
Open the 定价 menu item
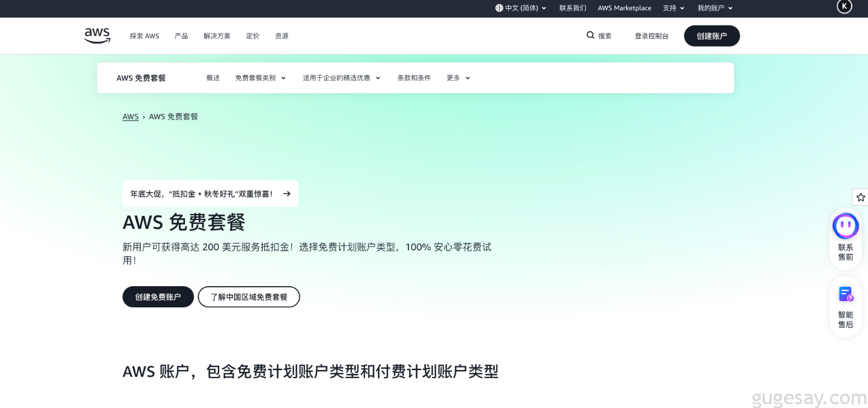click(253, 36)
